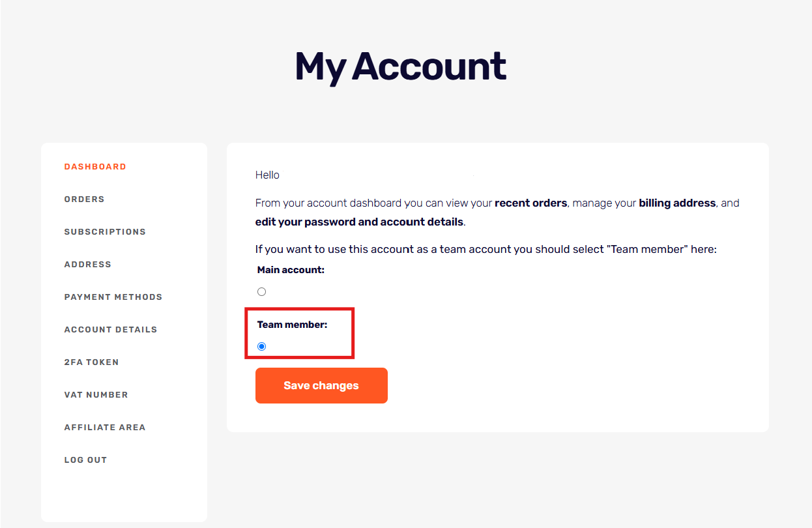Open the billing address link

click(677, 203)
